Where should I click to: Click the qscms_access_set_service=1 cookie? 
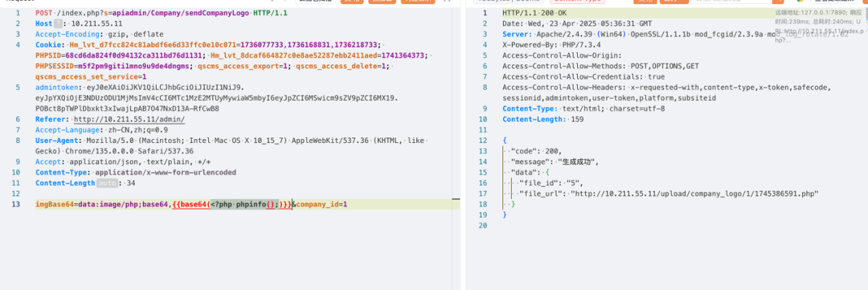pyautogui.click(x=91, y=77)
